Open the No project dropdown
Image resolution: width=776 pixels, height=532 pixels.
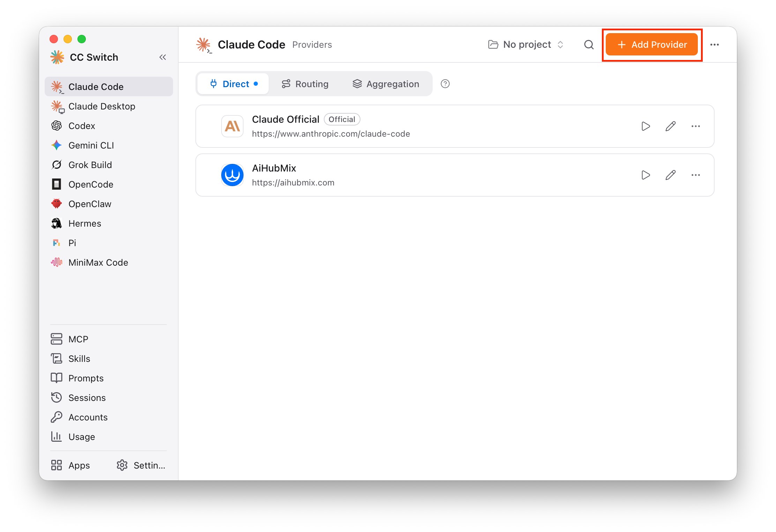tap(526, 45)
